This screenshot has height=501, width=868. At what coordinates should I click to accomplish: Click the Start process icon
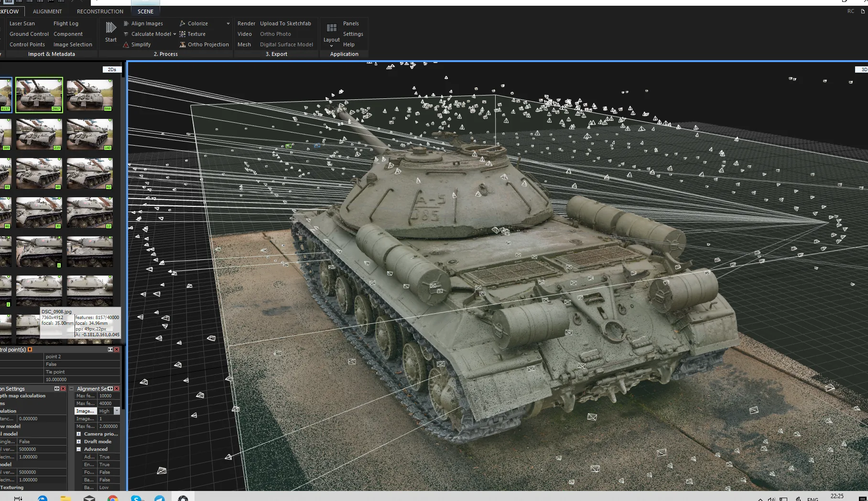111,28
